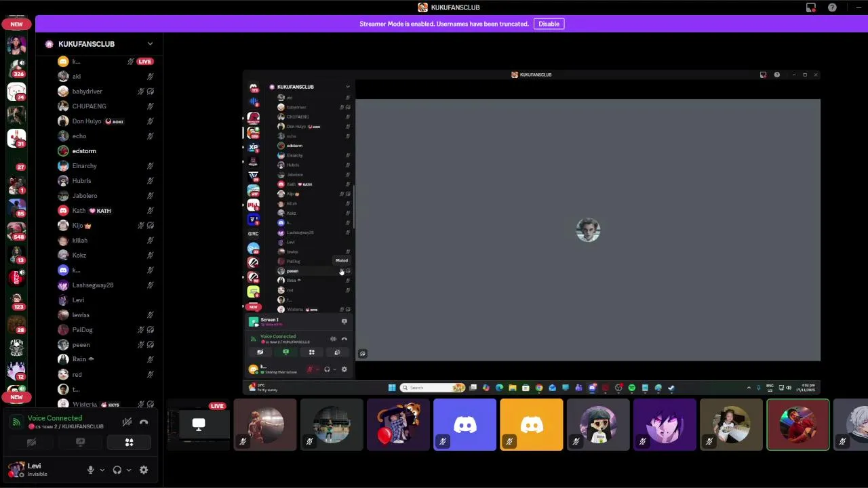868x488 pixels.
Task: Click pop-out icon at stream's lower corner
Action: tap(362, 353)
